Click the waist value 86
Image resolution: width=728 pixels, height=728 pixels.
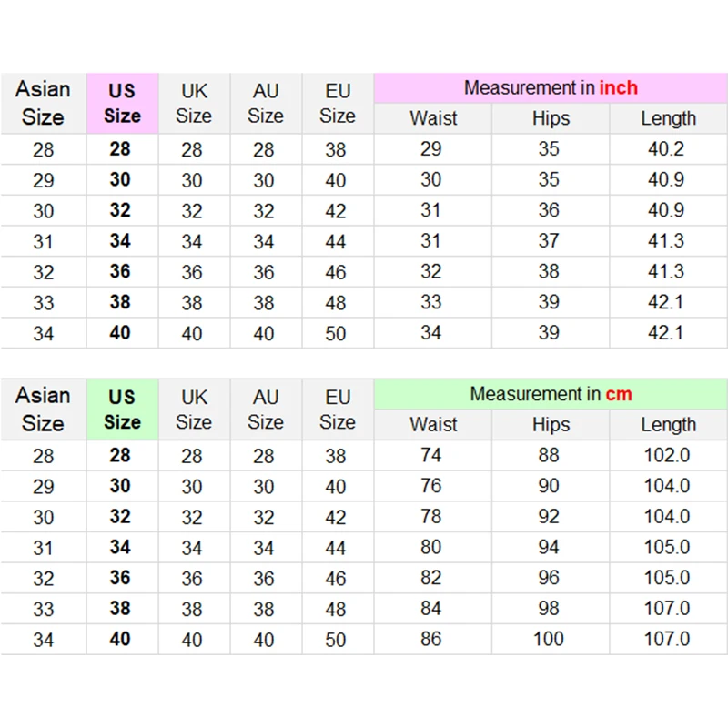click(x=431, y=640)
